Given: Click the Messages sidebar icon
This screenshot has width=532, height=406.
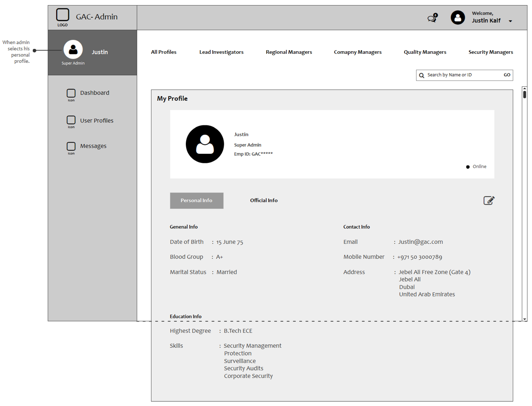Looking at the screenshot, I should [x=71, y=146].
